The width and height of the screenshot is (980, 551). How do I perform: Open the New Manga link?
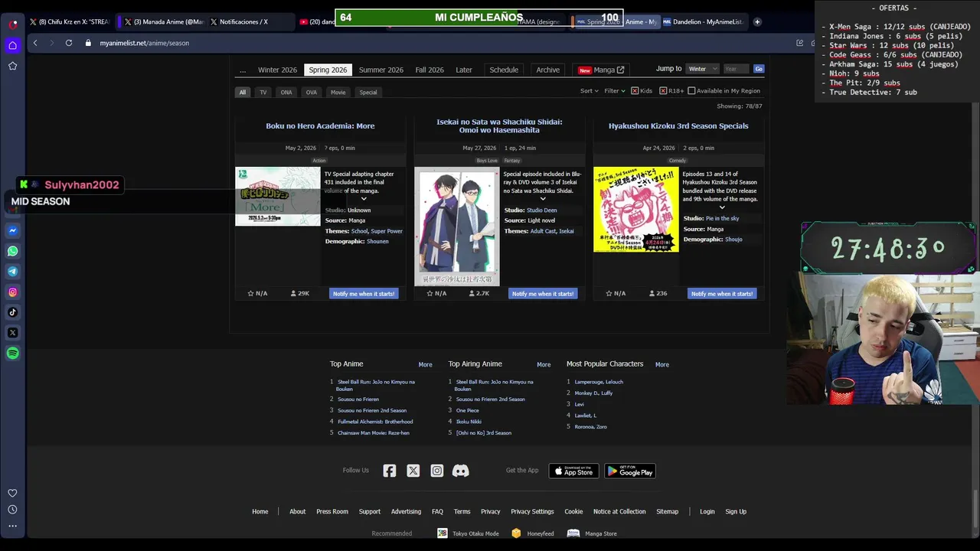coord(601,70)
